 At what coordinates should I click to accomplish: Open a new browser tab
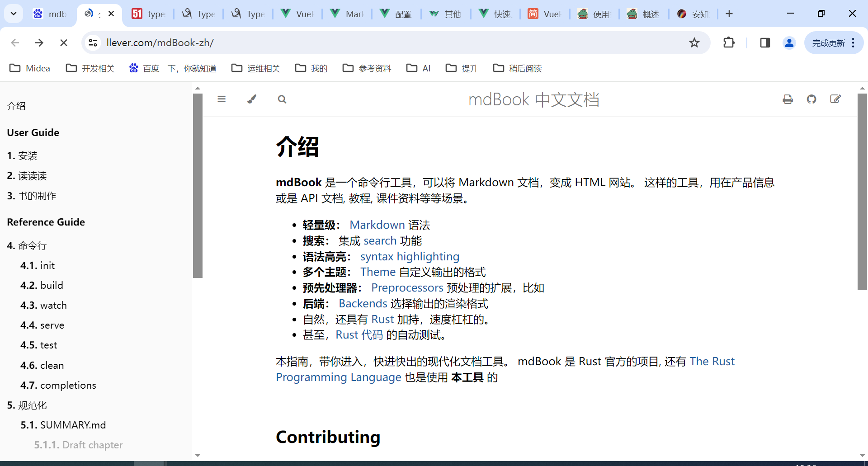[729, 14]
